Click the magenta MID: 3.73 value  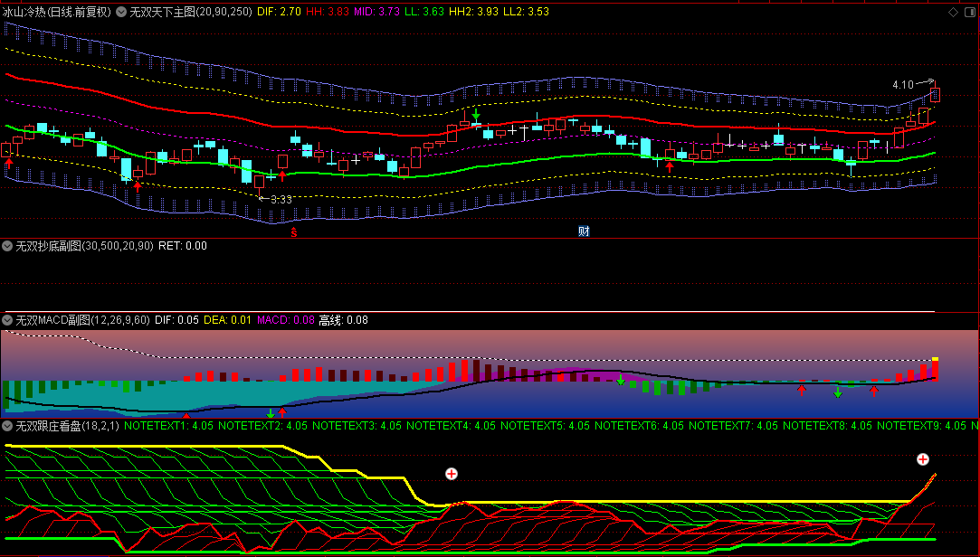point(376,12)
